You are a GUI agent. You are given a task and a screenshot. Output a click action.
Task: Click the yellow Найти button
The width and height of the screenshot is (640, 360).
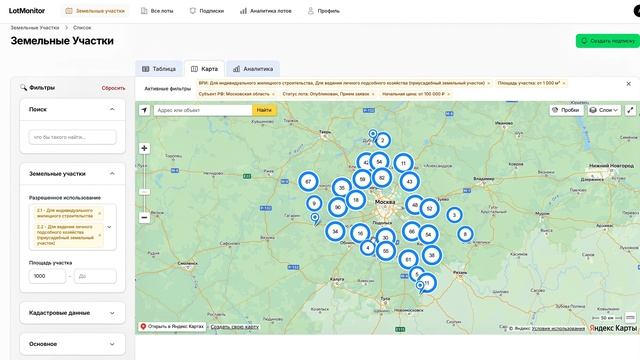264,110
